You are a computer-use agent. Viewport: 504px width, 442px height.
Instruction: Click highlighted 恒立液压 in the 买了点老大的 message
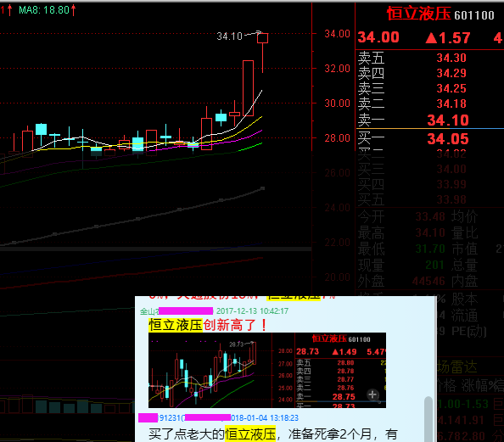click(x=250, y=434)
